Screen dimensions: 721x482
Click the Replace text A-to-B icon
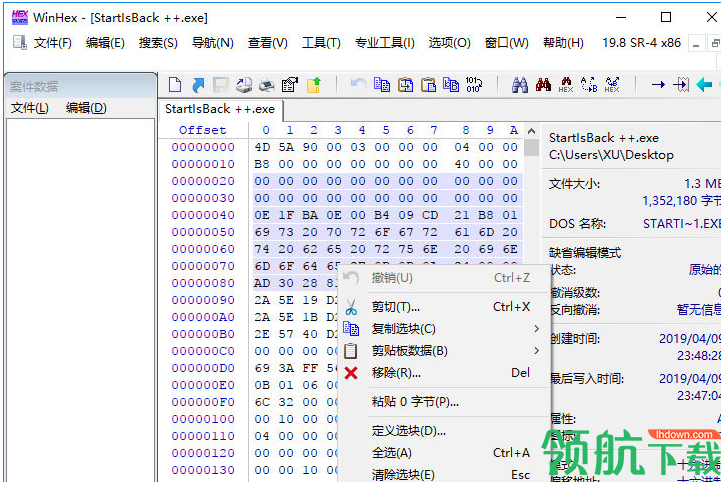click(589, 85)
